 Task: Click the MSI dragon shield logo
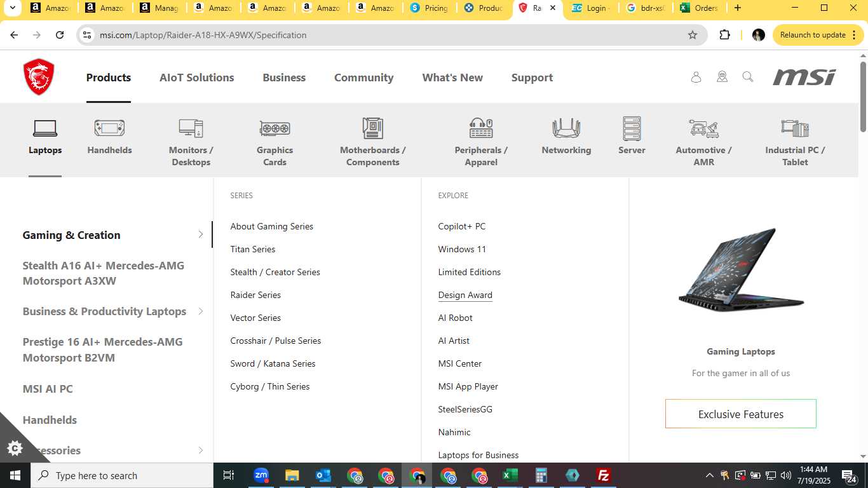pyautogui.click(x=39, y=77)
